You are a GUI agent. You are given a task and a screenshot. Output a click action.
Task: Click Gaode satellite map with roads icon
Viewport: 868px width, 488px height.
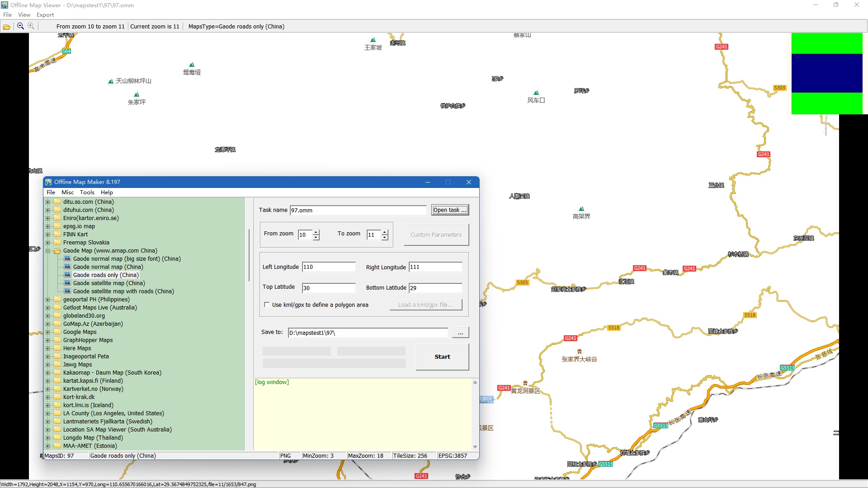(67, 291)
